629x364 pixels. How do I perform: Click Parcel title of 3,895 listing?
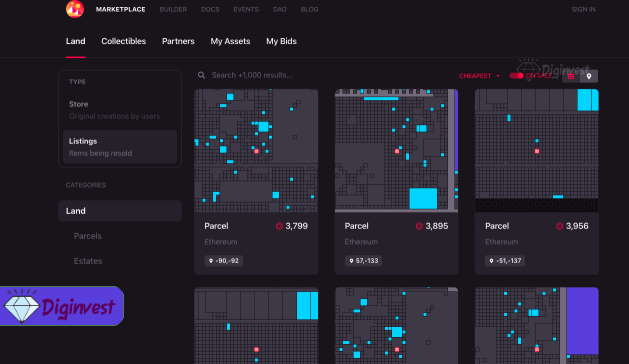point(356,226)
